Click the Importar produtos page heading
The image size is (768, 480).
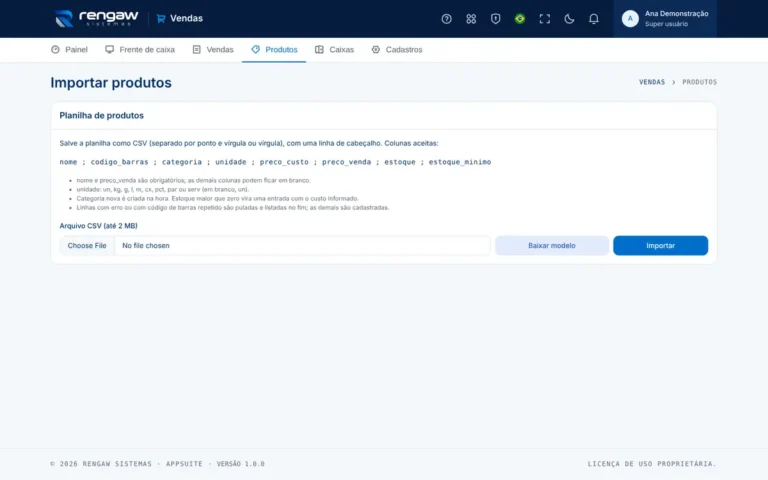[x=111, y=83]
